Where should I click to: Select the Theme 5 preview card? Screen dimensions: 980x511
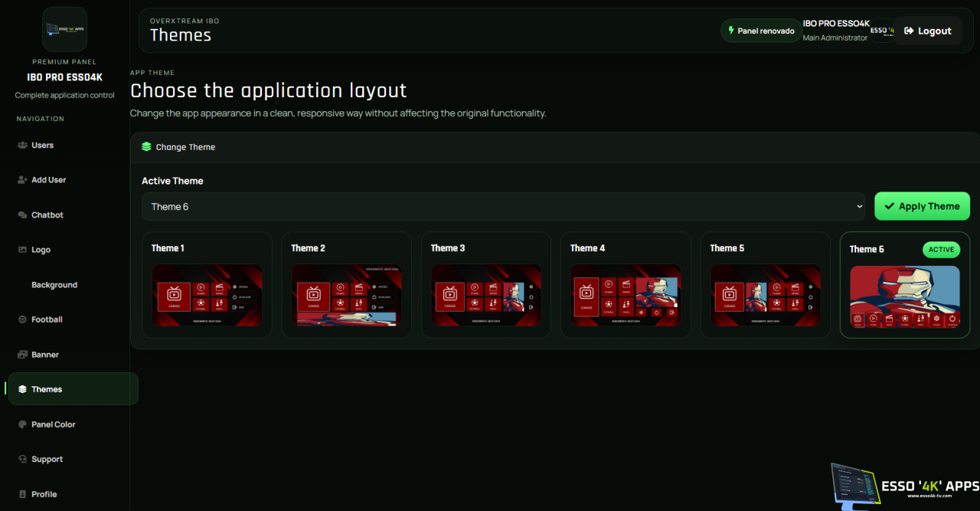[766, 285]
